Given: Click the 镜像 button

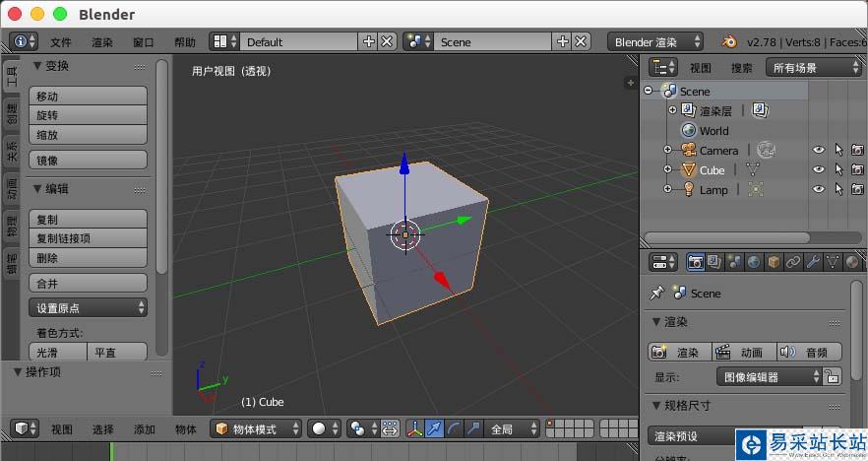Looking at the screenshot, I should (x=88, y=161).
